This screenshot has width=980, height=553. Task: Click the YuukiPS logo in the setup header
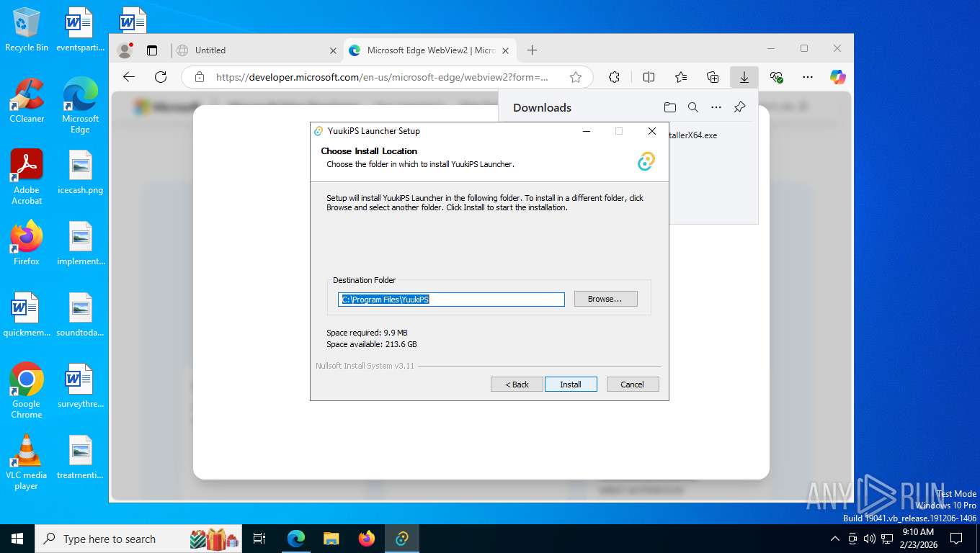(646, 161)
